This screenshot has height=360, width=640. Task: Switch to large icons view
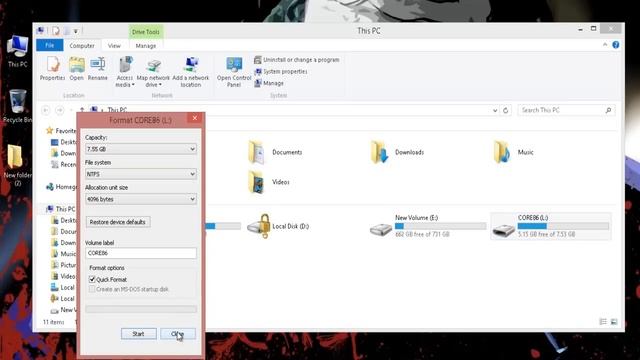[614, 322]
